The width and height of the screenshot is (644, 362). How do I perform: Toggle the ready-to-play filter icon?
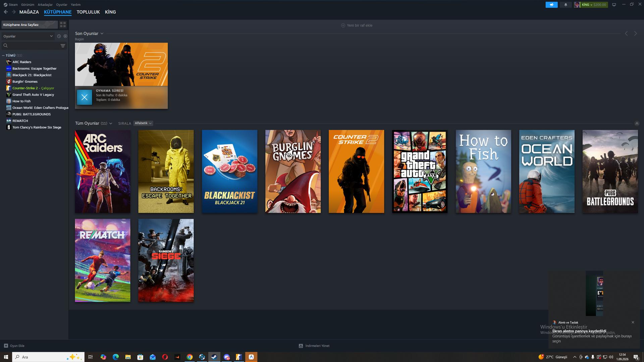65,36
